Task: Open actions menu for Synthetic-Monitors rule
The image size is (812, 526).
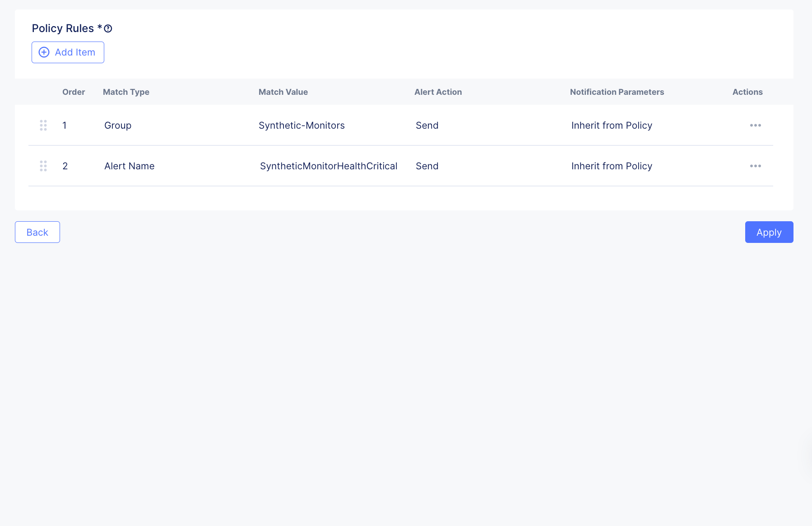Action: 755,126
